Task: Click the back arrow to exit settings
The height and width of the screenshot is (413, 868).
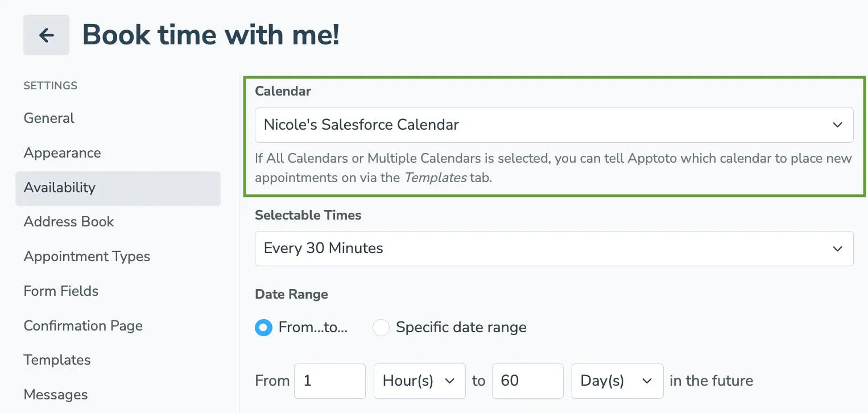Action: click(x=46, y=35)
